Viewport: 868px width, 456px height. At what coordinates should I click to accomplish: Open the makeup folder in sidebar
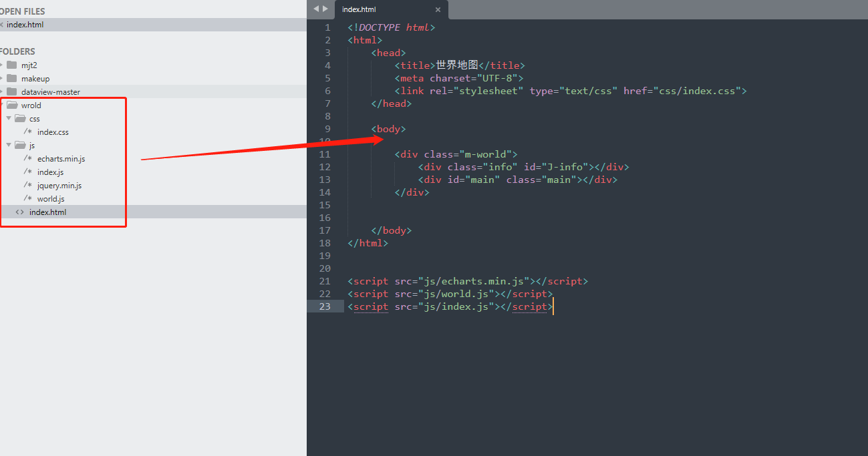point(35,79)
